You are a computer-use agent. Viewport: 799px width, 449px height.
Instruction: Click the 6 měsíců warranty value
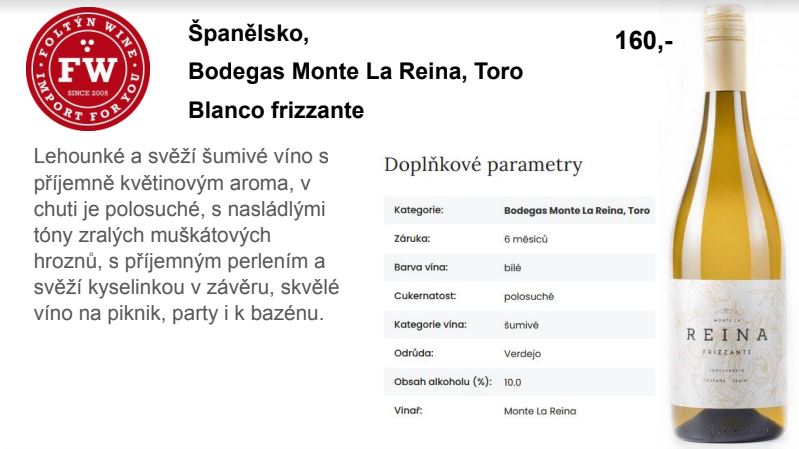pyautogui.click(x=526, y=239)
